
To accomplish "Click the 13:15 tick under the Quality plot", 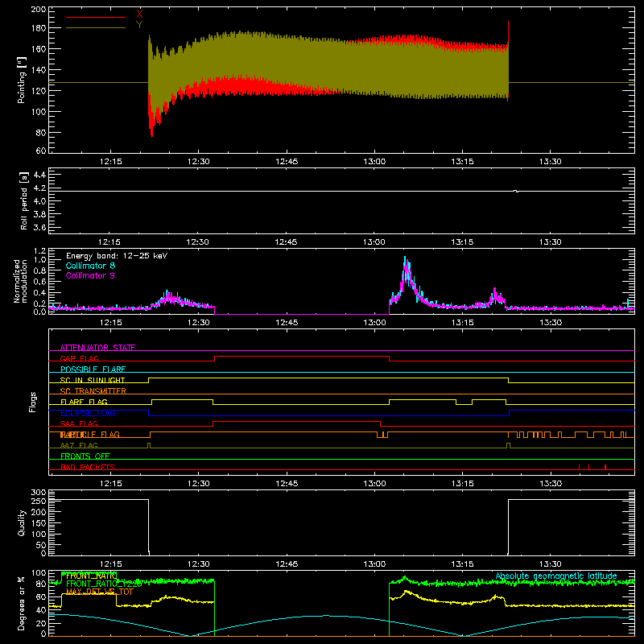I will coord(462,564).
